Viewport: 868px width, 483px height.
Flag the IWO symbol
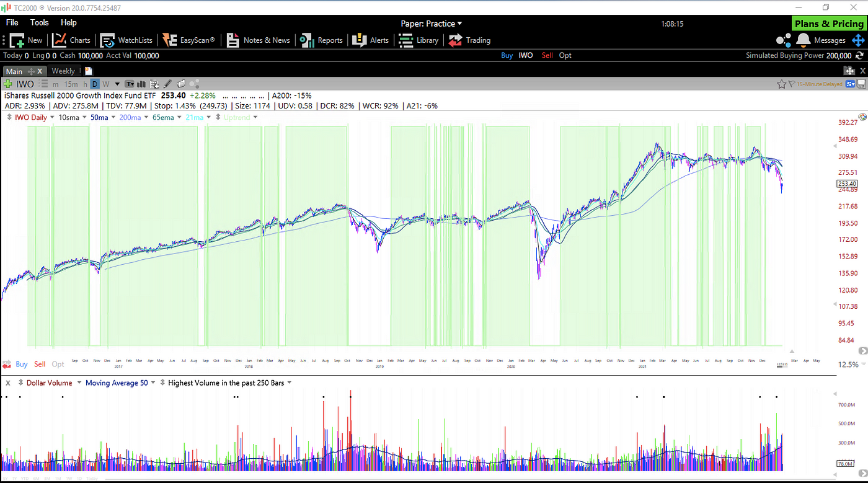click(x=791, y=84)
